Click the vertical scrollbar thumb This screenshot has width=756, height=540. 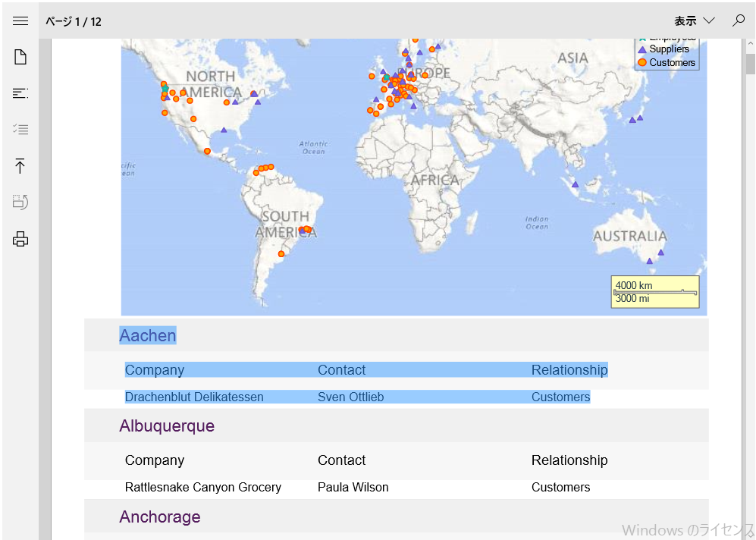coord(751,64)
